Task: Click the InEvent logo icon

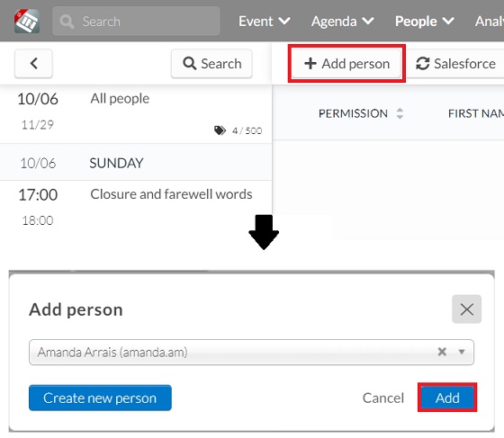Action: coord(27,21)
